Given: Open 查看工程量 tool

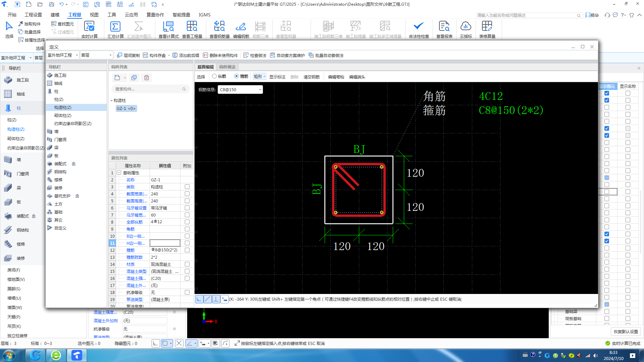Looking at the screenshot, I should tap(192, 29).
